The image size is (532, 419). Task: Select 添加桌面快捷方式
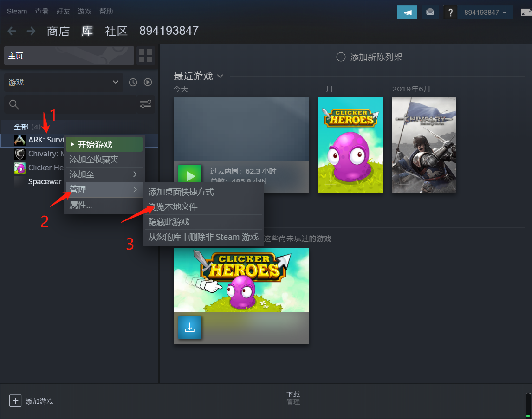203,192
